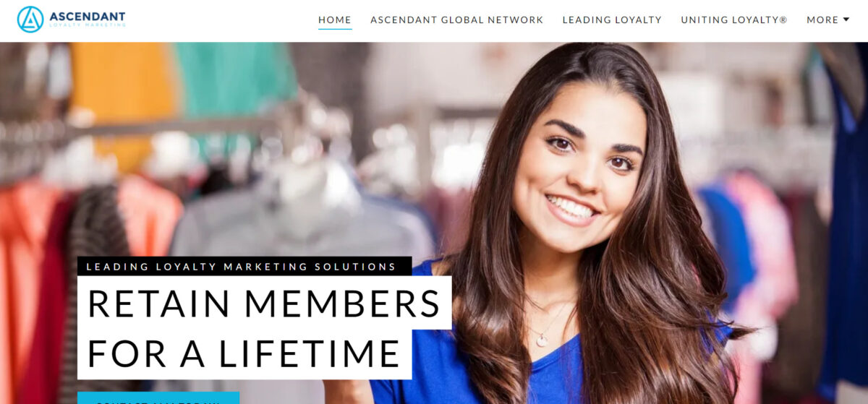Click the Ascendant triangle logo icon
The width and height of the screenshot is (868, 404).
coord(30,20)
